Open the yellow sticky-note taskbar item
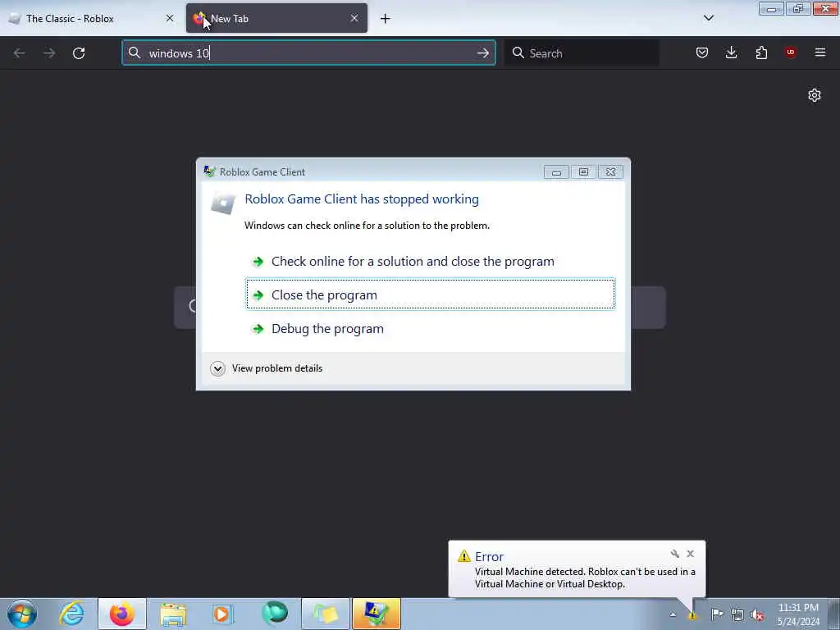This screenshot has width=840, height=630. coord(325,614)
